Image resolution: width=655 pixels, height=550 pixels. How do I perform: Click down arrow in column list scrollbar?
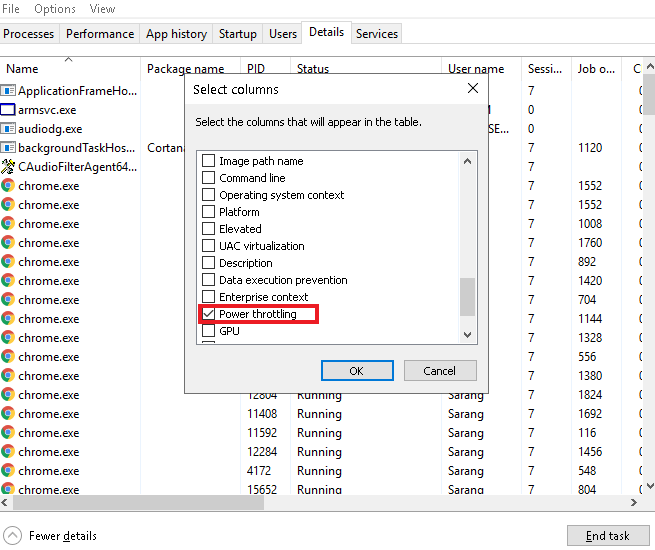(467, 335)
